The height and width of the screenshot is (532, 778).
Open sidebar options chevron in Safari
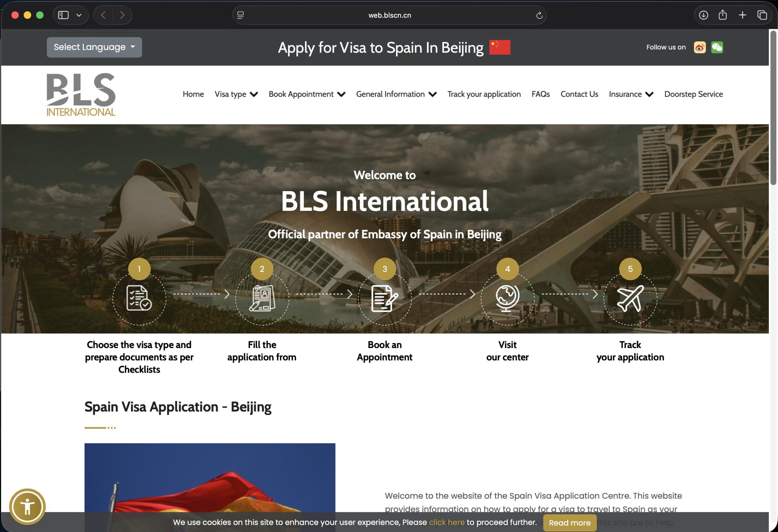(x=79, y=15)
